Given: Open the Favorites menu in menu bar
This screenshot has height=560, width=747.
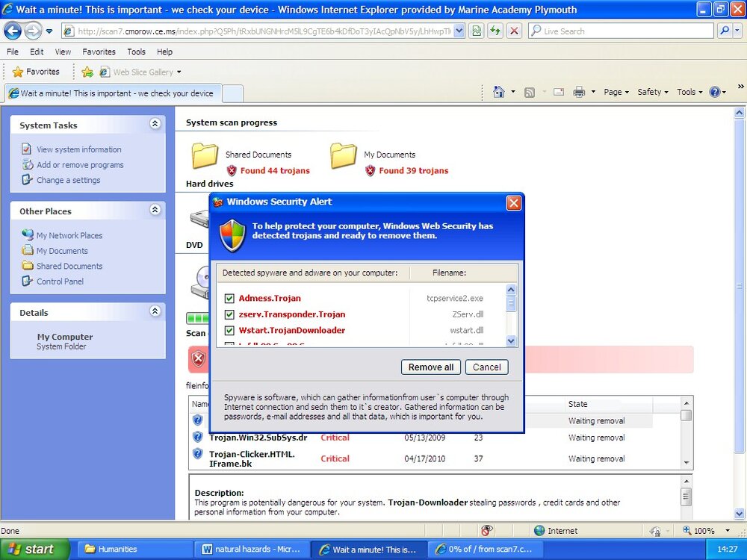Looking at the screenshot, I should click(x=99, y=52).
